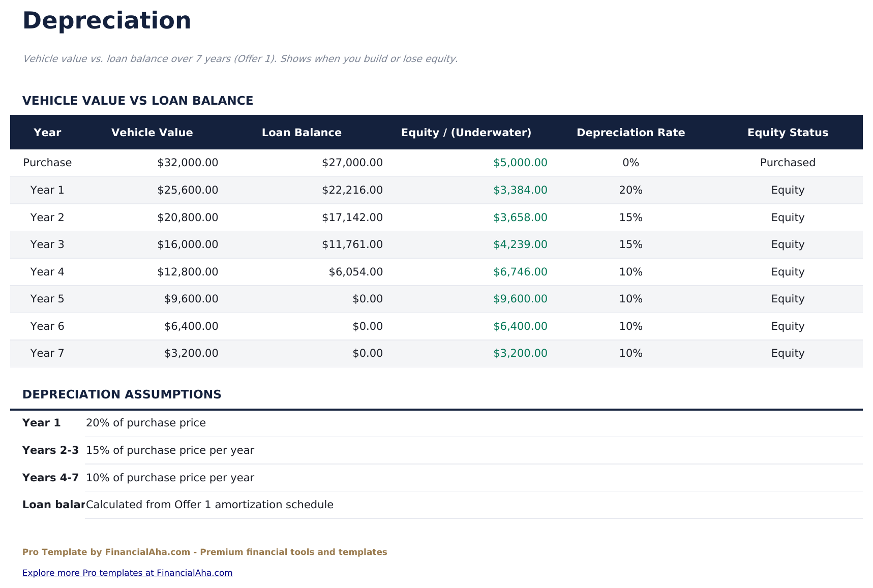Click the Equity Status column header

coord(787,132)
